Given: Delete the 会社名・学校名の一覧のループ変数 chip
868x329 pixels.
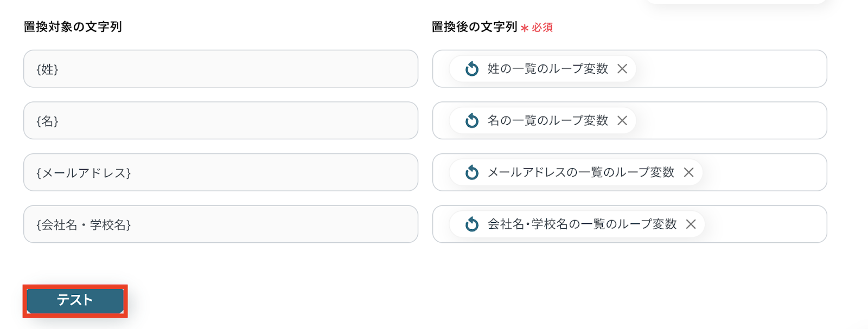Looking at the screenshot, I should point(691,224).
